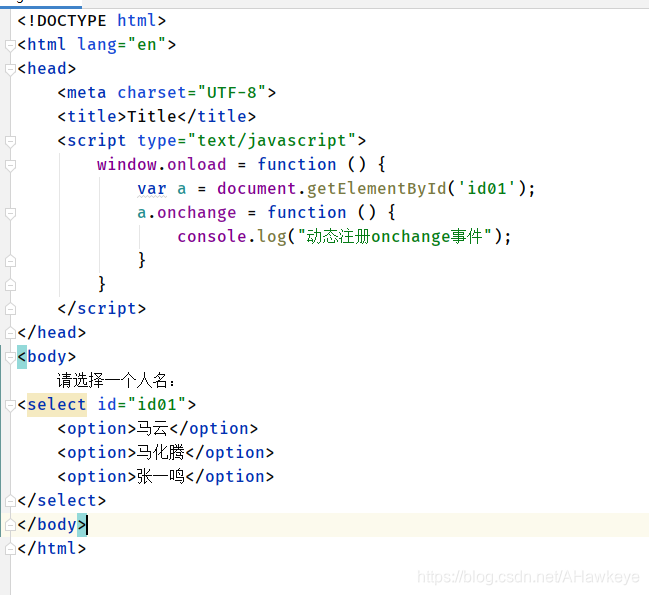This screenshot has height=595, width=649.
Task: Click the window.onload identifier
Action: (161, 165)
